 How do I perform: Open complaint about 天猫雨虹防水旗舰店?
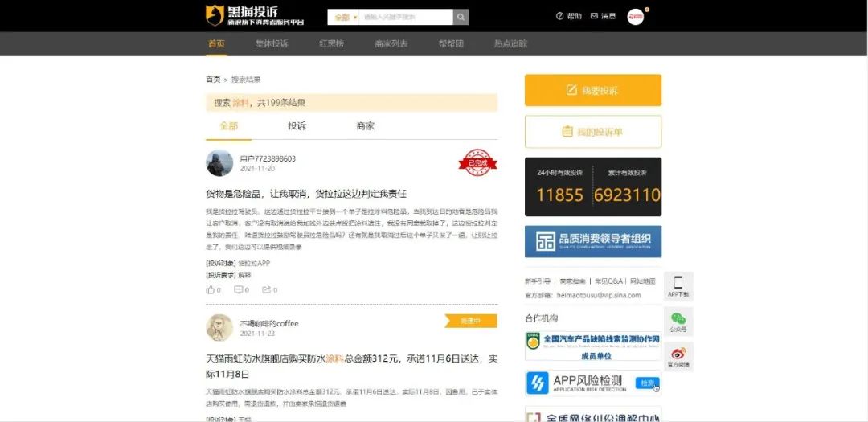(351, 366)
